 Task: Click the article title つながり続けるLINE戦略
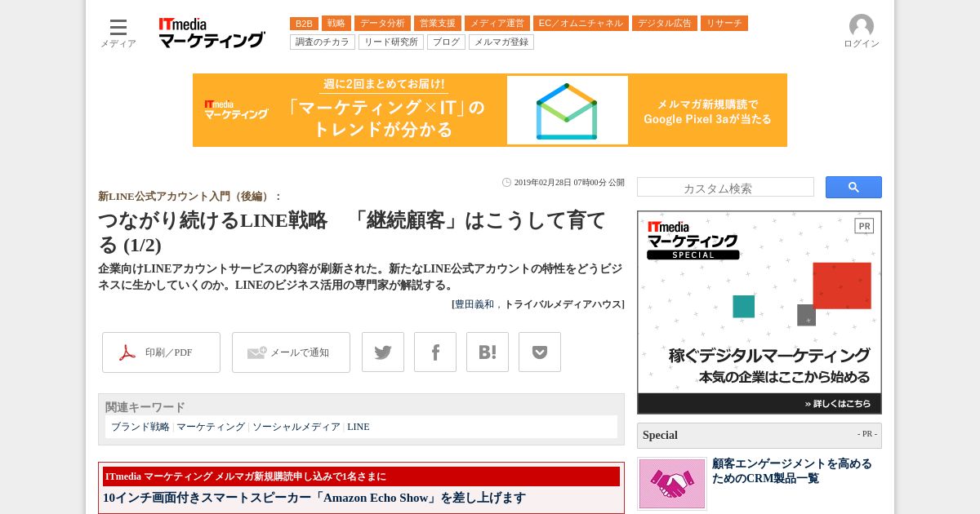point(352,233)
